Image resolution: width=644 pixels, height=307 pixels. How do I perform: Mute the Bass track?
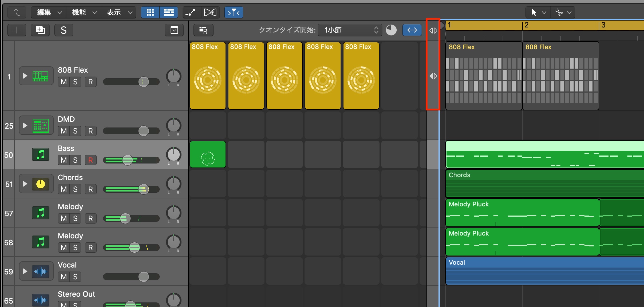(x=64, y=160)
